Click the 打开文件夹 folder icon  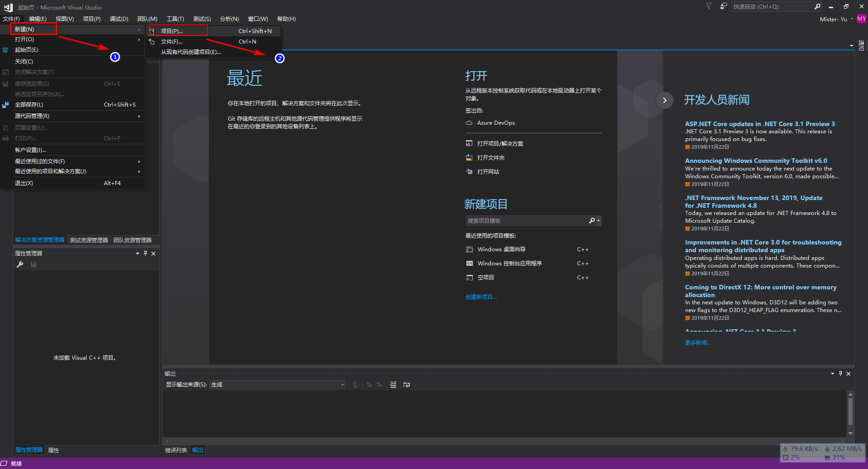pos(469,157)
